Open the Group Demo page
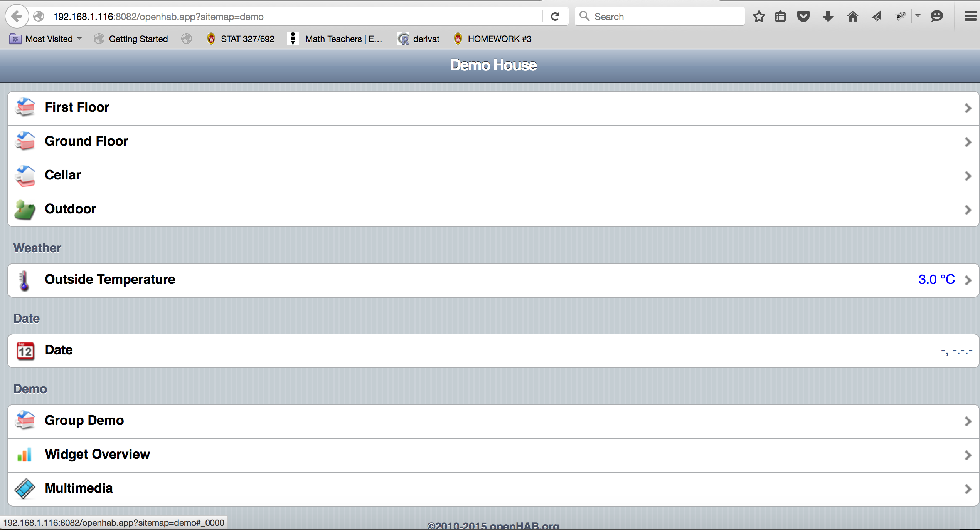This screenshot has height=530, width=980. tap(84, 421)
